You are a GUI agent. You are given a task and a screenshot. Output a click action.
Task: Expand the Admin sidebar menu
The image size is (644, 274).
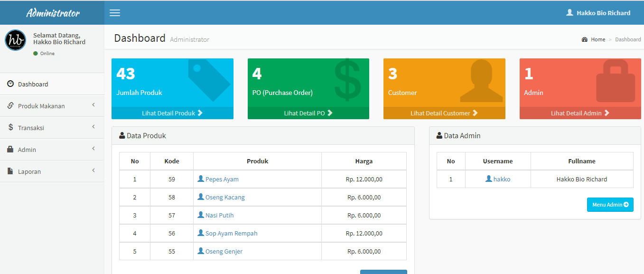pos(27,150)
